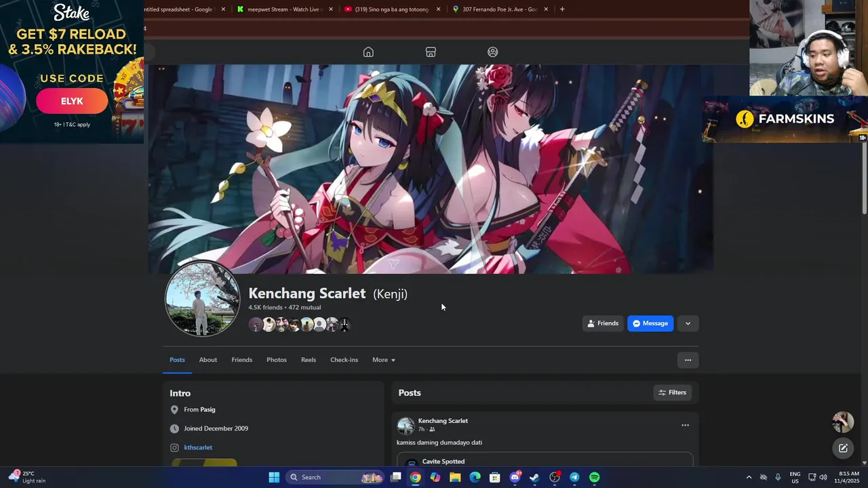Screen dimensions: 868x488
Task: Open the three-dot menu on Kenchang Scarlet post
Action: tap(685, 425)
